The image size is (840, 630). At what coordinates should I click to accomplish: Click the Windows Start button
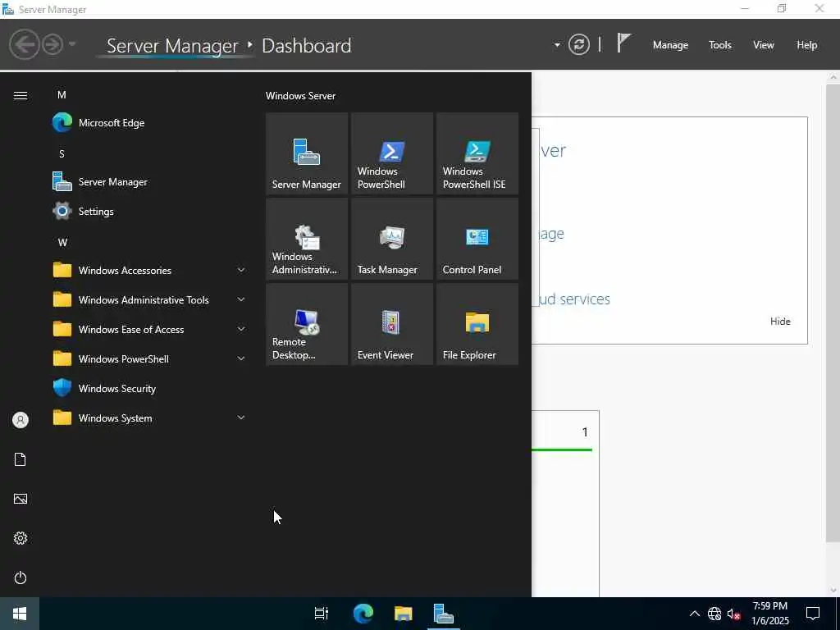point(20,614)
